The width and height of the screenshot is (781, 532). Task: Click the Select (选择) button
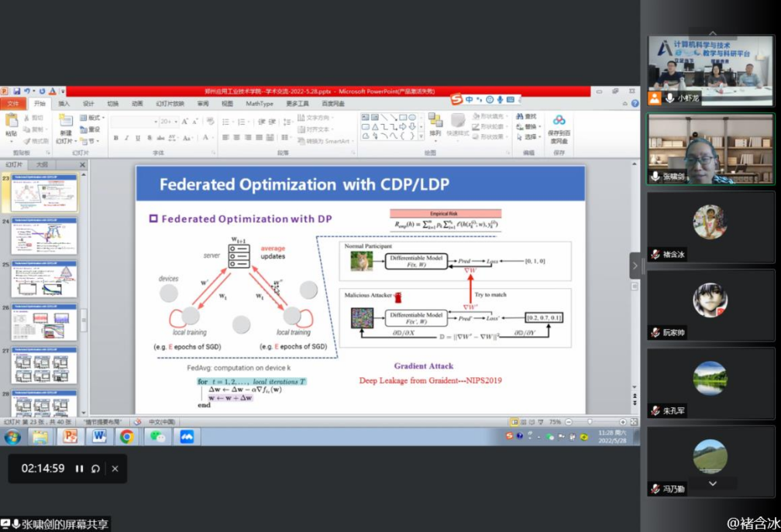(x=527, y=137)
